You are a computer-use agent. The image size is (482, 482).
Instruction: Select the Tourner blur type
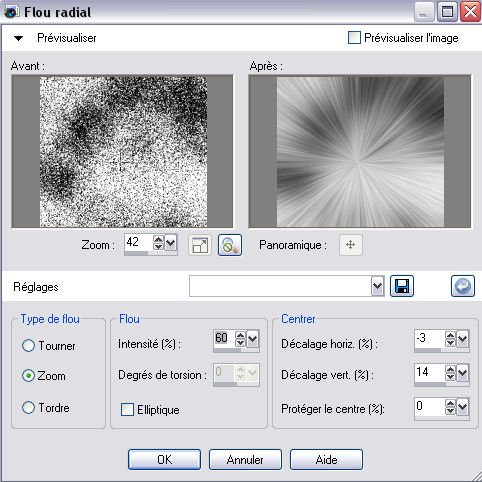click(x=28, y=346)
